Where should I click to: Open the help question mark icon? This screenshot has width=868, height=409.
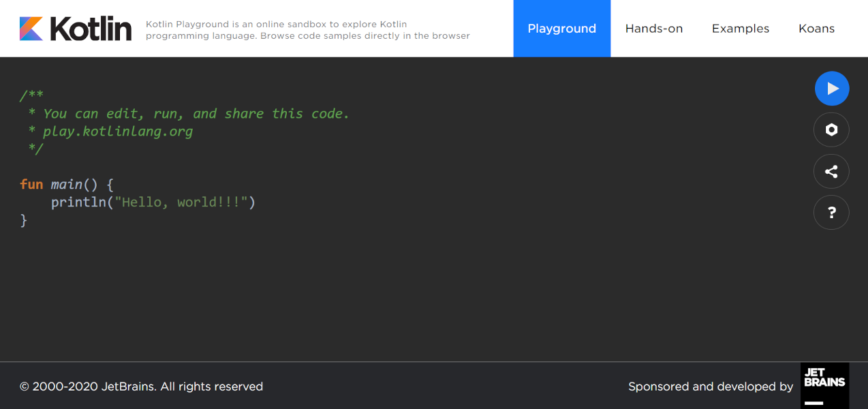pos(831,213)
